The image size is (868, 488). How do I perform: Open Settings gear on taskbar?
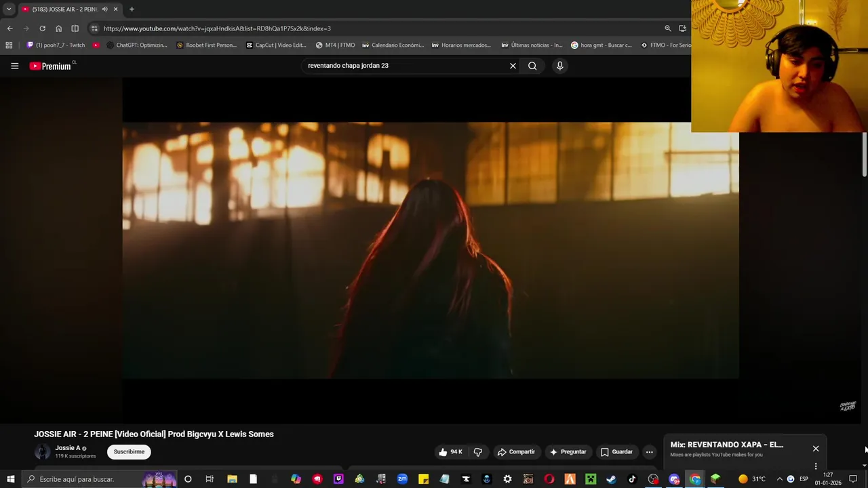[x=507, y=479]
